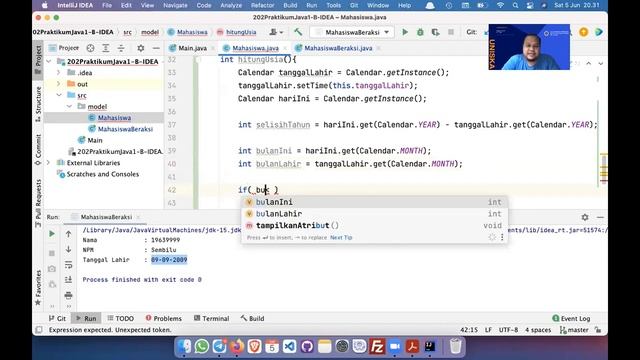640x360 pixels.
Task: Expand all icon in Project panel
Action: [106, 48]
